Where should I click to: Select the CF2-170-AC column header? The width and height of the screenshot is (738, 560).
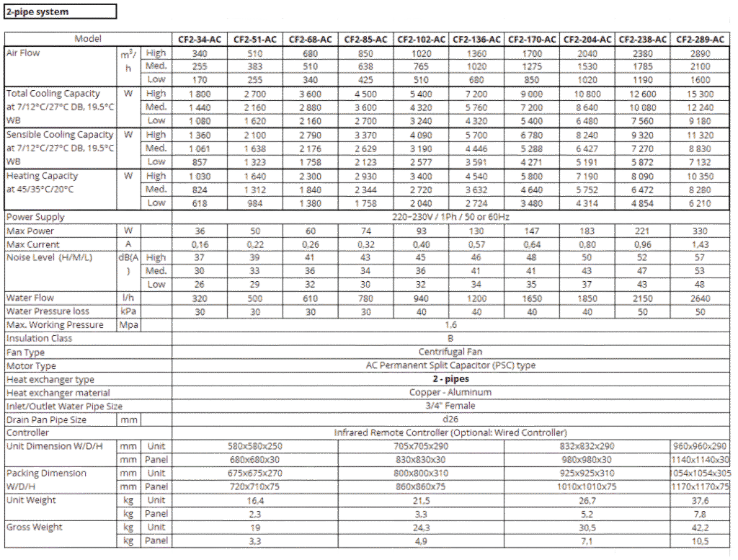[x=533, y=39]
